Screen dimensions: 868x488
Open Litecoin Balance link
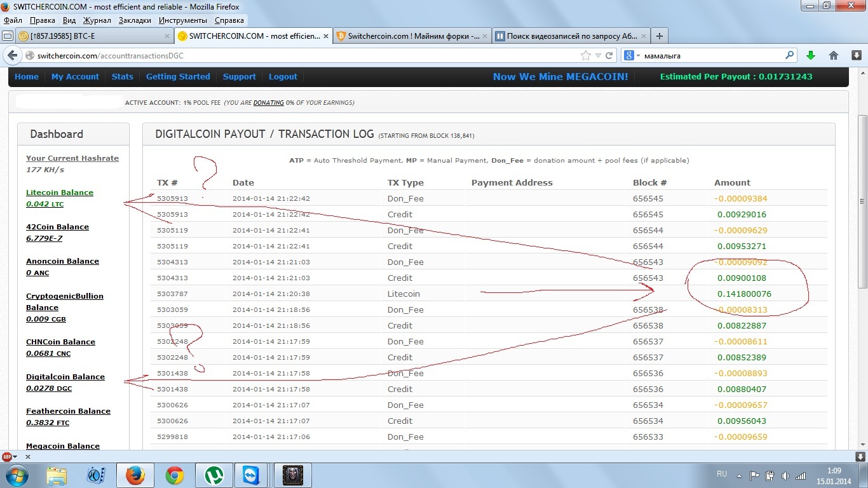point(60,193)
